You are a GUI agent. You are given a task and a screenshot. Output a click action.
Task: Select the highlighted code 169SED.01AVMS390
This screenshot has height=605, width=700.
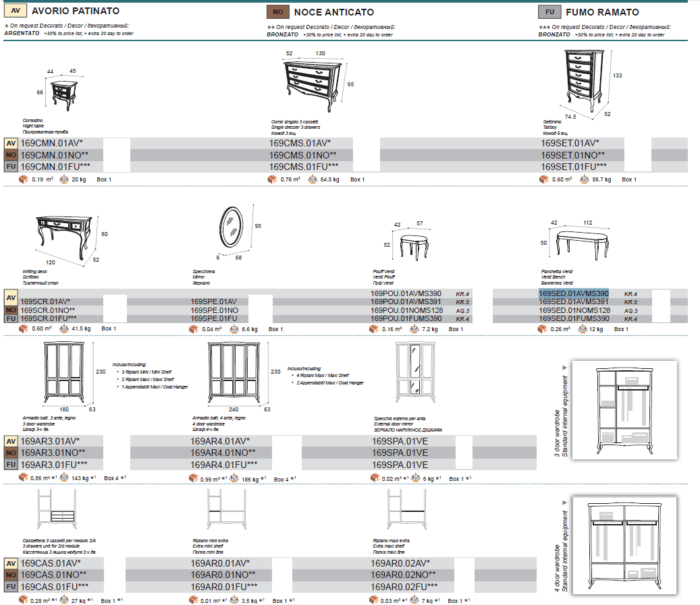point(573,293)
